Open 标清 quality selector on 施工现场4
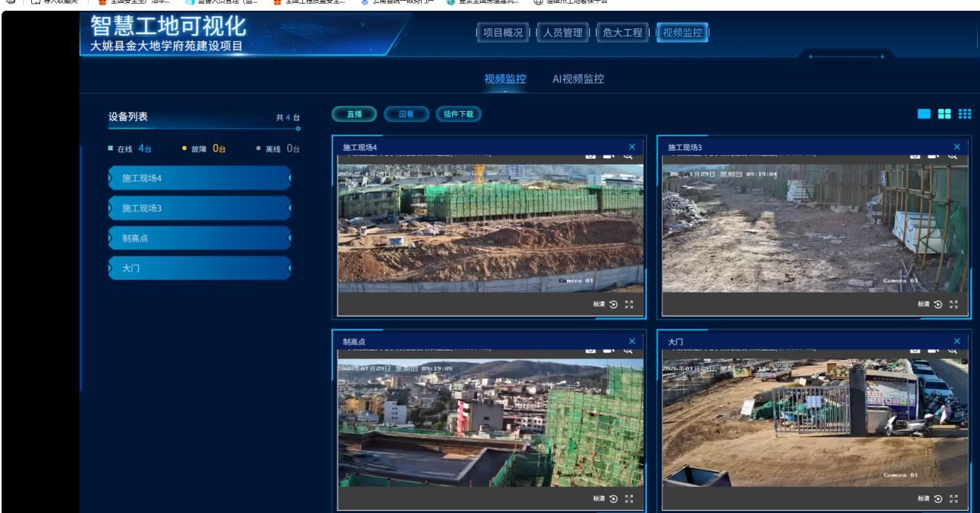The image size is (980, 513). click(598, 305)
